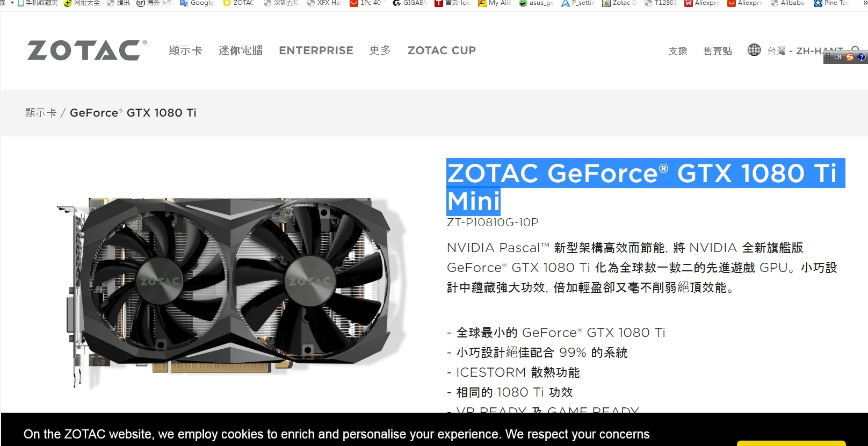868x446 pixels.
Task: Open the P_settin bookmark
Action: point(578,3)
